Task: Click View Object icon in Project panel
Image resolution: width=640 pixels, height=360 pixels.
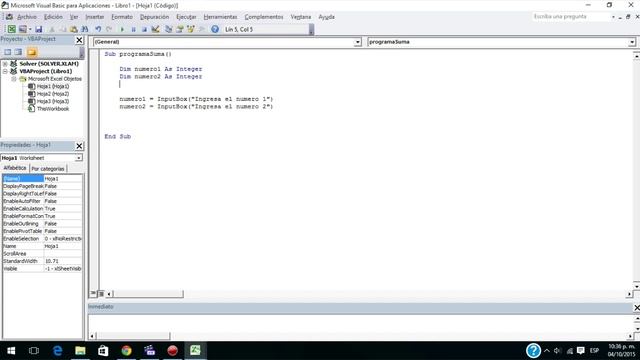Action: pyautogui.click(x=18, y=52)
